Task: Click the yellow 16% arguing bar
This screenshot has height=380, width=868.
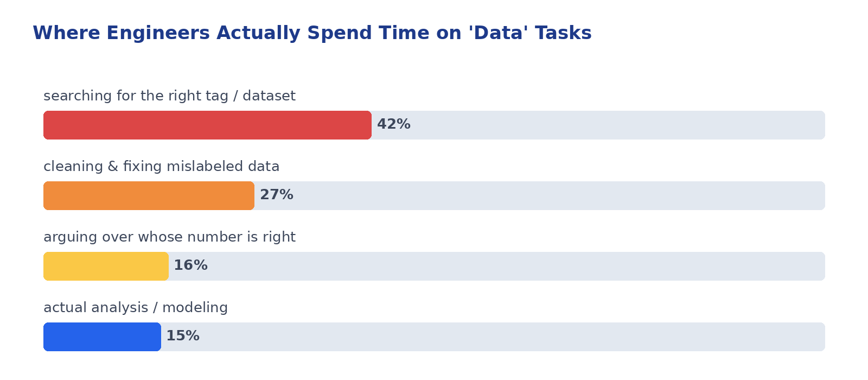Action: coord(106,266)
